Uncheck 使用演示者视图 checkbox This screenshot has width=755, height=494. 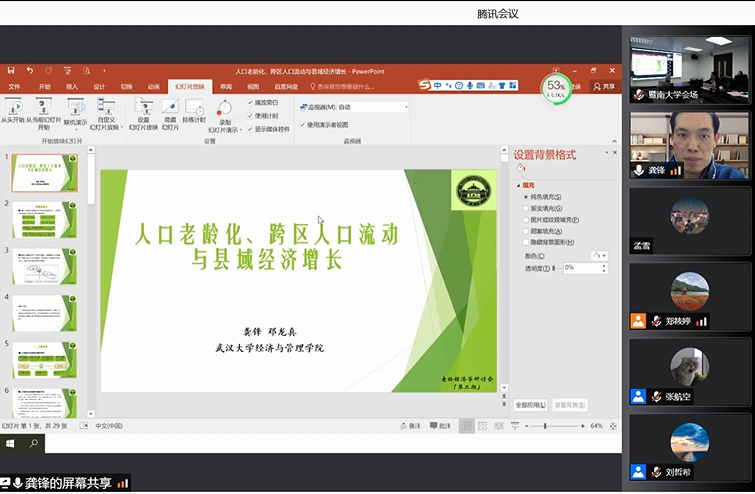click(x=302, y=125)
